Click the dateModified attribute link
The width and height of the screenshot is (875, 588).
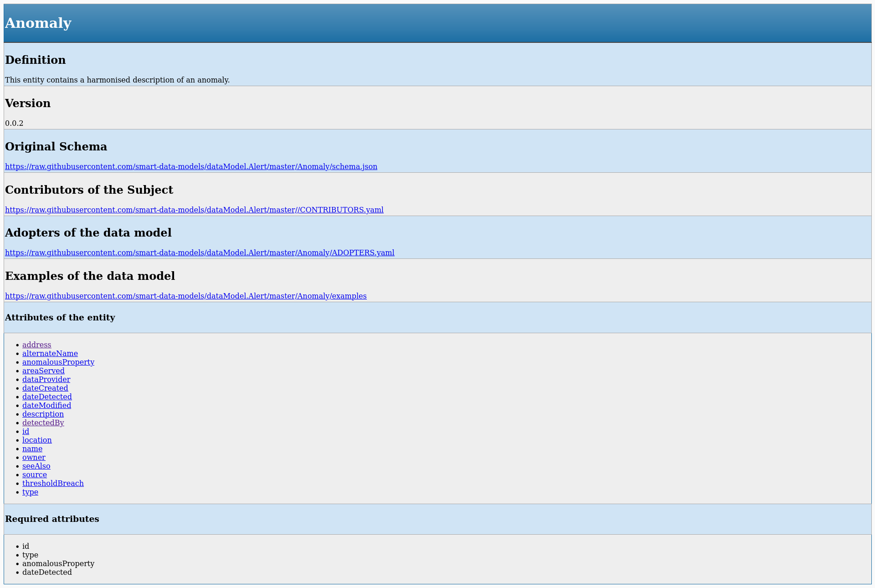point(46,405)
